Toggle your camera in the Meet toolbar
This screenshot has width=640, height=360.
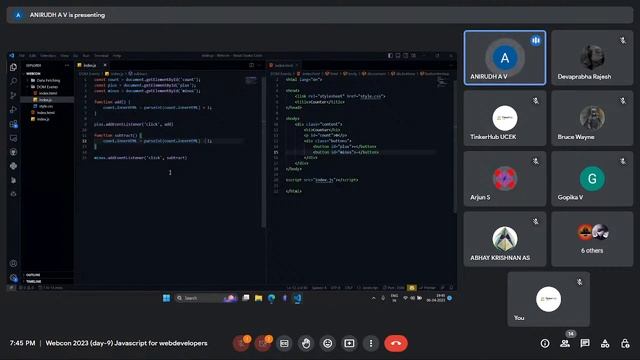(x=263, y=343)
